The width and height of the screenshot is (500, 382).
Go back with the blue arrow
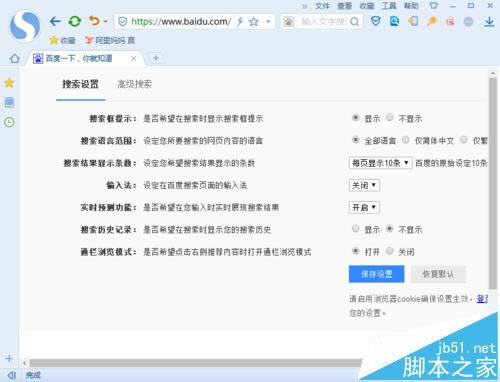click(55, 22)
